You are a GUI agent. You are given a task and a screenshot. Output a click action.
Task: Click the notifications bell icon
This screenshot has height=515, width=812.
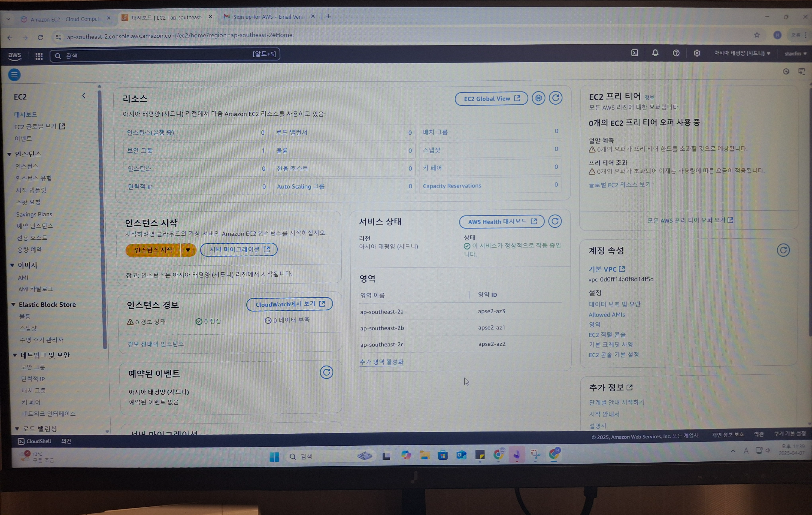tap(655, 53)
